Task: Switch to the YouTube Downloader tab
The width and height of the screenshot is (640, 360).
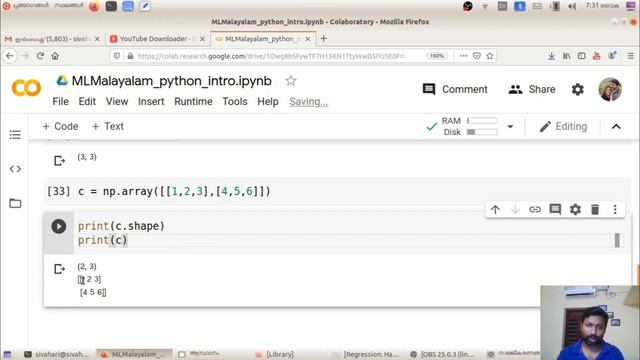Action: click(158, 39)
